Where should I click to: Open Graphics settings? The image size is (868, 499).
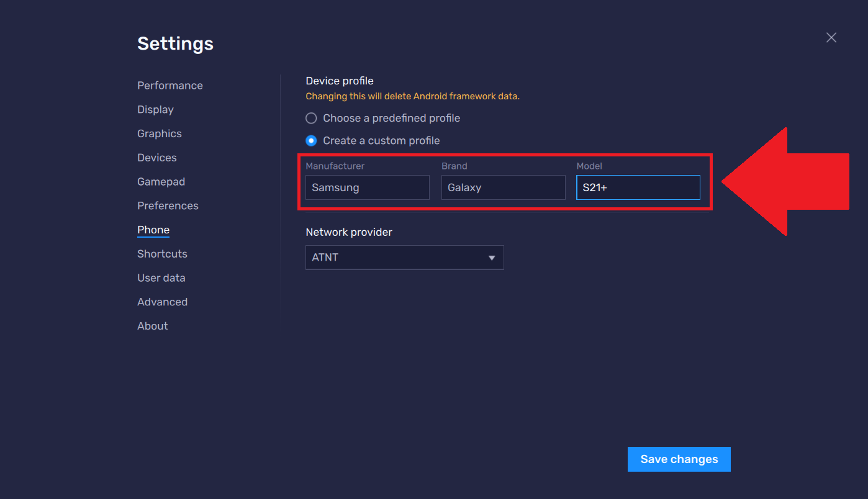coord(159,133)
